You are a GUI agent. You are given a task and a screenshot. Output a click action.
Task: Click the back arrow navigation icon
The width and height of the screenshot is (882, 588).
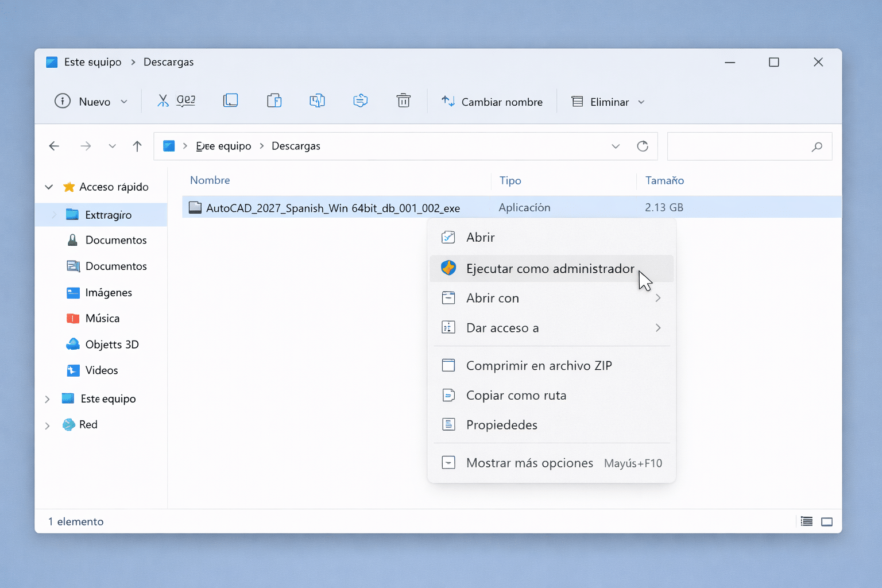(x=54, y=146)
